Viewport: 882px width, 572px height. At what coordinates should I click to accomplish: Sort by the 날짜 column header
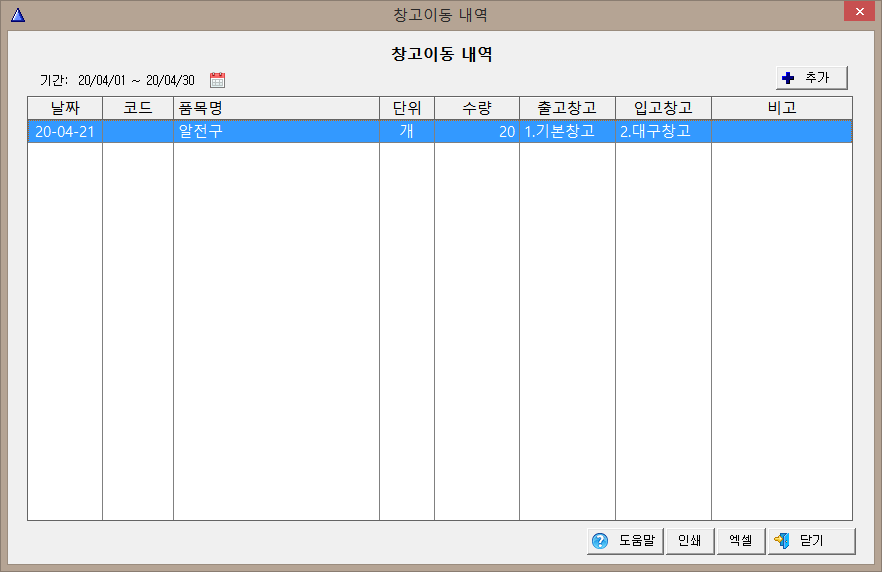(x=65, y=108)
